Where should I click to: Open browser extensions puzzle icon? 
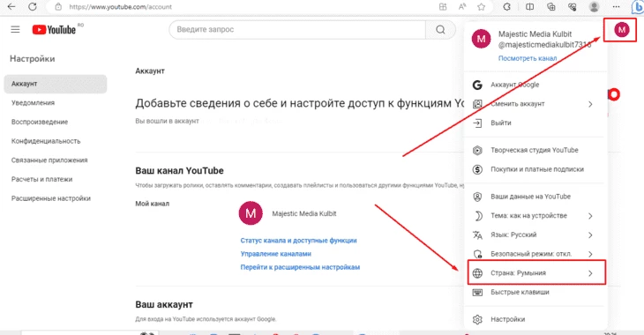coord(507,6)
